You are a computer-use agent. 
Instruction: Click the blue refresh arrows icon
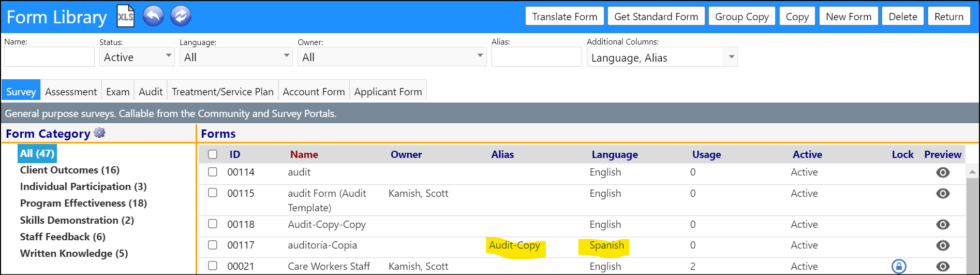coord(180,16)
